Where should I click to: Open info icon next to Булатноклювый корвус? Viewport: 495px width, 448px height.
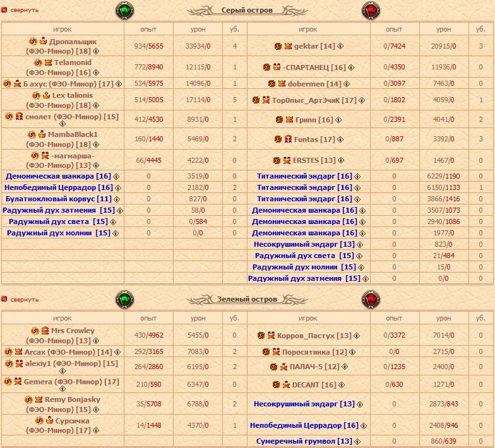pos(116,199)
